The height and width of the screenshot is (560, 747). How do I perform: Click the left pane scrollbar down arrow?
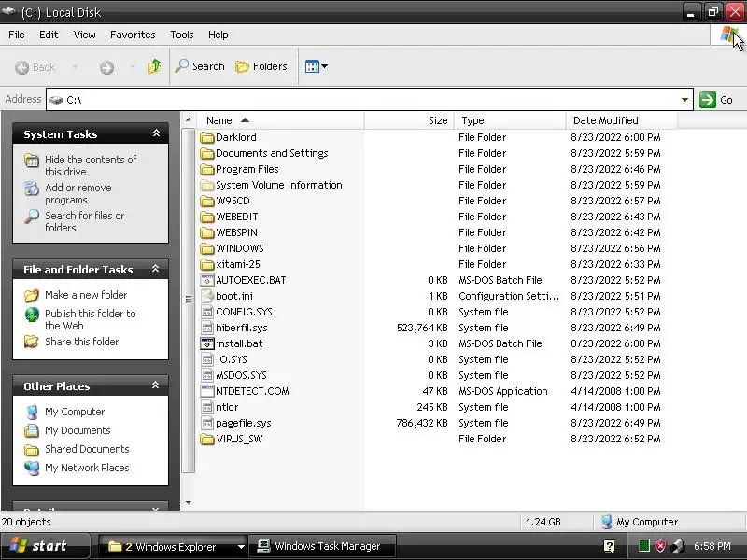[x=189, y=502]
